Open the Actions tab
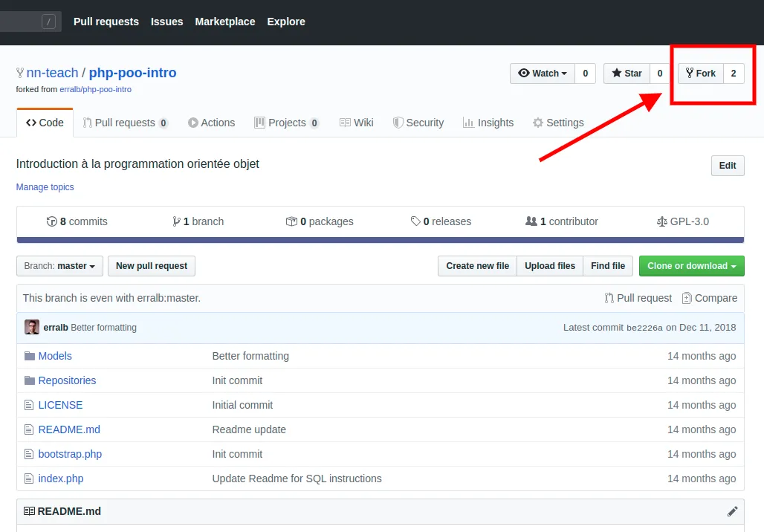Image resolution: width=764 pixels, height=532 pixels. point(211,123)
